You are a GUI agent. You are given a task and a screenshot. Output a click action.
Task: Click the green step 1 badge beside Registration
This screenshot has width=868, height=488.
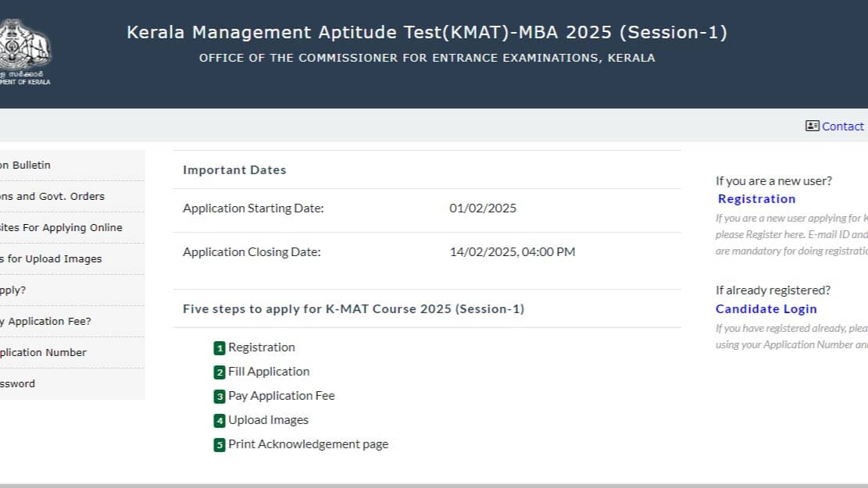[x=219, y=347]
